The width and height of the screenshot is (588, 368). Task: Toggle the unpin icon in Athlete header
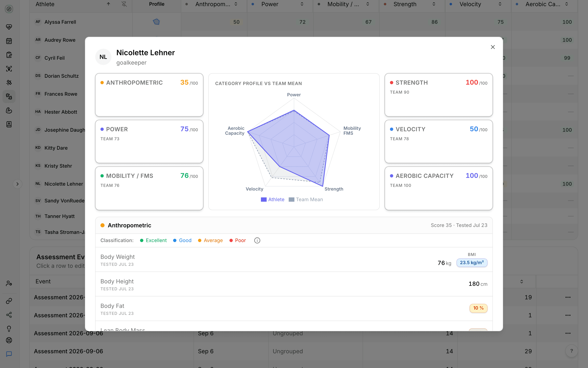pos(124,4)
